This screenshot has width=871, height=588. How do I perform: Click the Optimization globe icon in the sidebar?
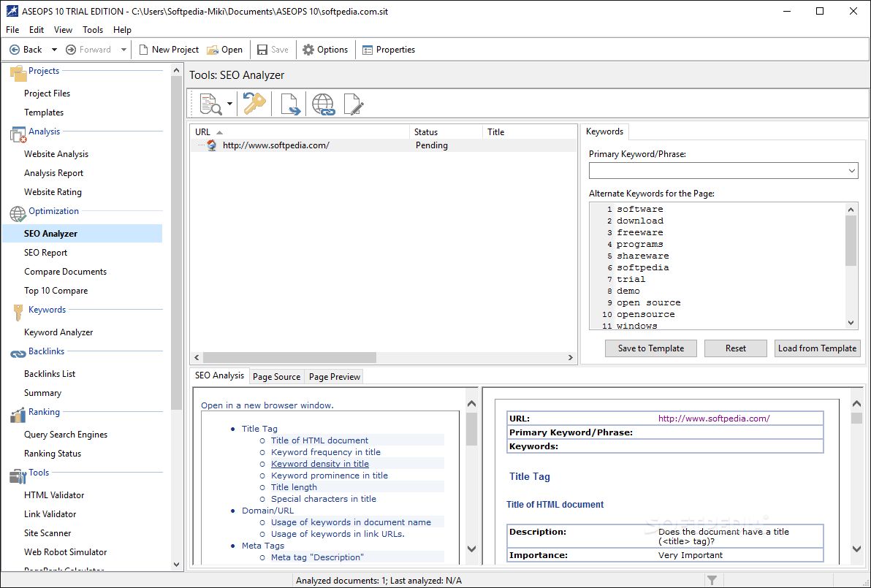click(x=18, y=213)
